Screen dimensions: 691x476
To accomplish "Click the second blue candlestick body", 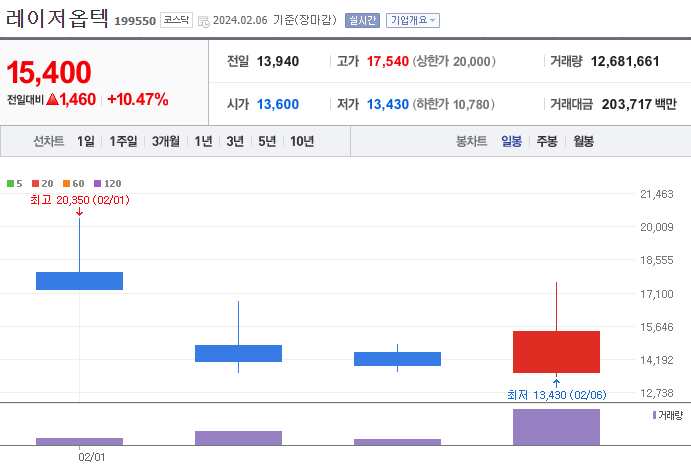I will pos(238,353).
